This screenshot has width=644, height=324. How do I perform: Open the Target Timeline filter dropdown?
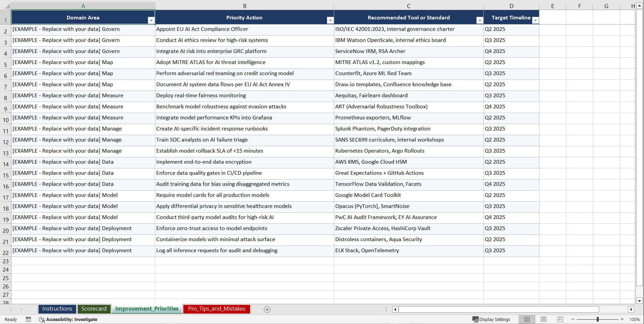(535, 20)
